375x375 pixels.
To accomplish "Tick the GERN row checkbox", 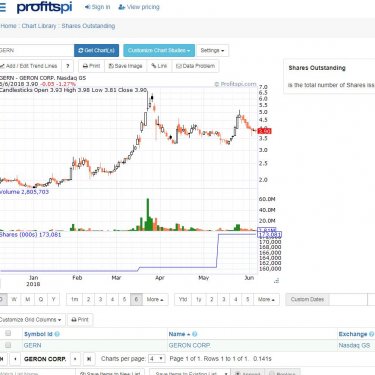I will 8,345.
